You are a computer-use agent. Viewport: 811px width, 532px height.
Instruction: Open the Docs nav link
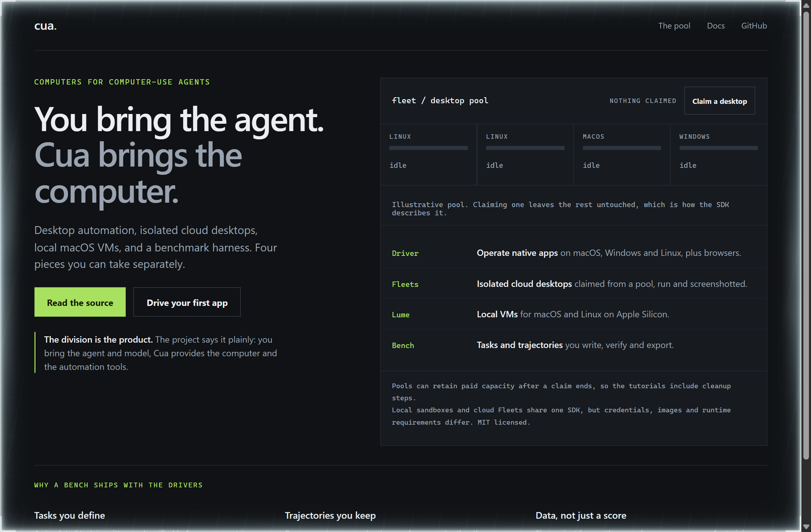(716, 26)
